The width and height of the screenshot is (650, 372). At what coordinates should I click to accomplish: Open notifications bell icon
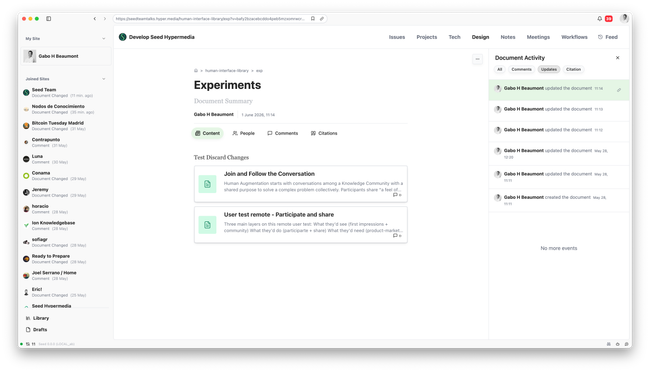[x=599, y=19]
